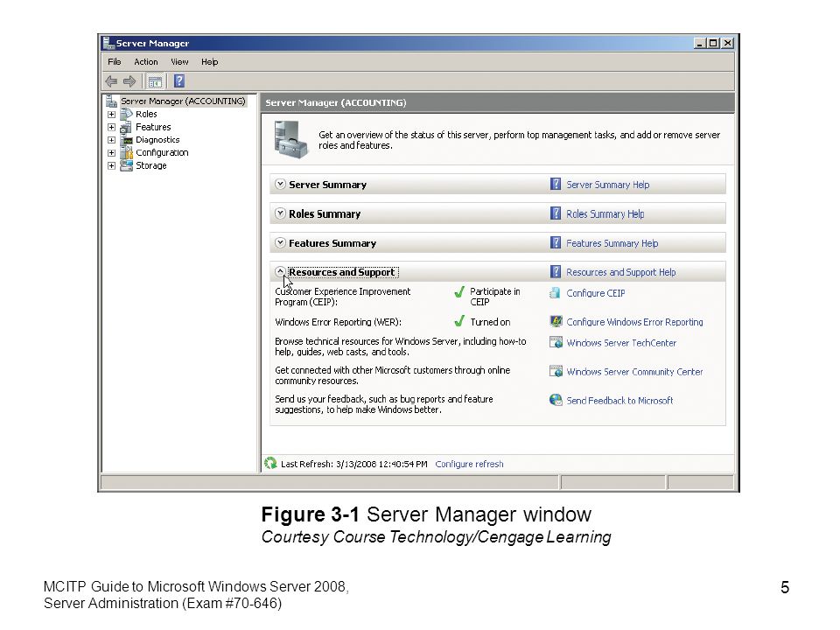Click Configure Windows Error Reporting link
This screenshot has height=630, width=840.
tap(635, 322)
